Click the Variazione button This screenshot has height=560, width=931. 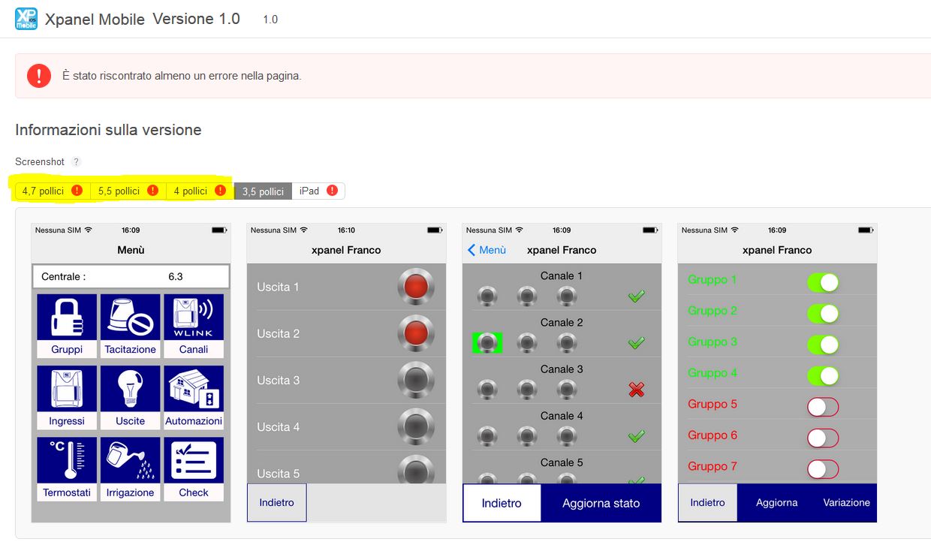point(846,502)
